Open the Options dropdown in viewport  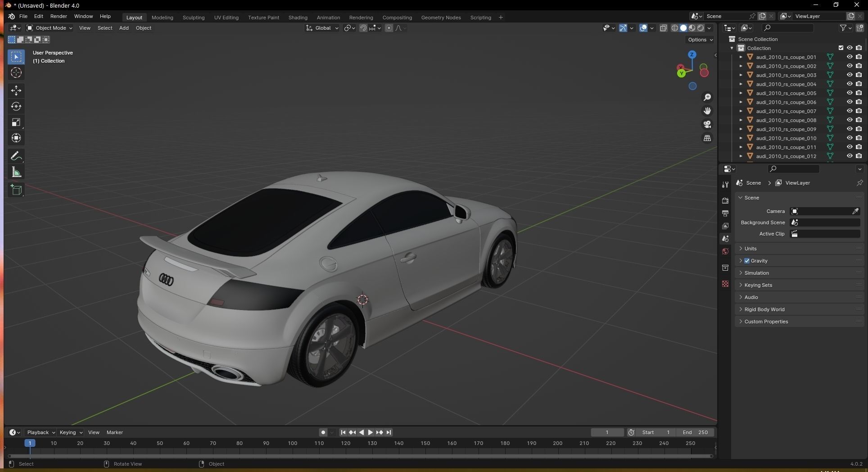[700, 40]
